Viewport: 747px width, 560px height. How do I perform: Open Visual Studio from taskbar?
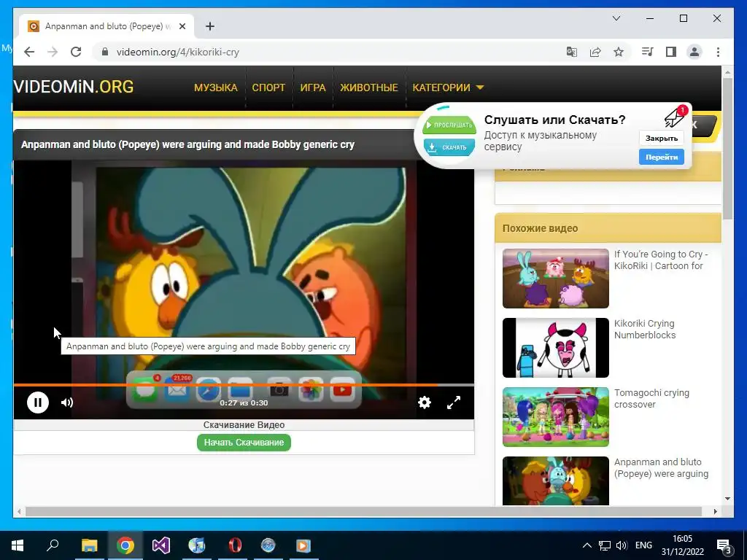pyautogui.click(x=161, y=545)
